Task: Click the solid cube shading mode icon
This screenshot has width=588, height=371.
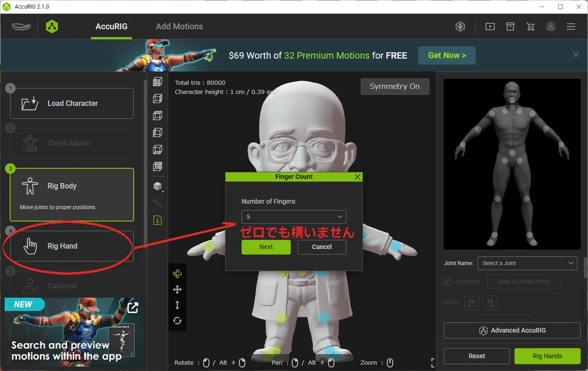Action: coord(157,186)
